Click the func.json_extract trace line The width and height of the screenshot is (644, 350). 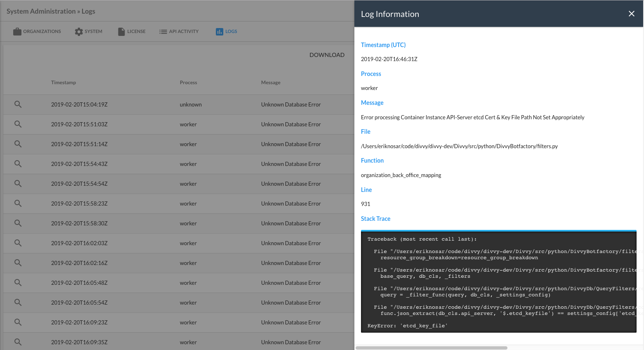508,313
